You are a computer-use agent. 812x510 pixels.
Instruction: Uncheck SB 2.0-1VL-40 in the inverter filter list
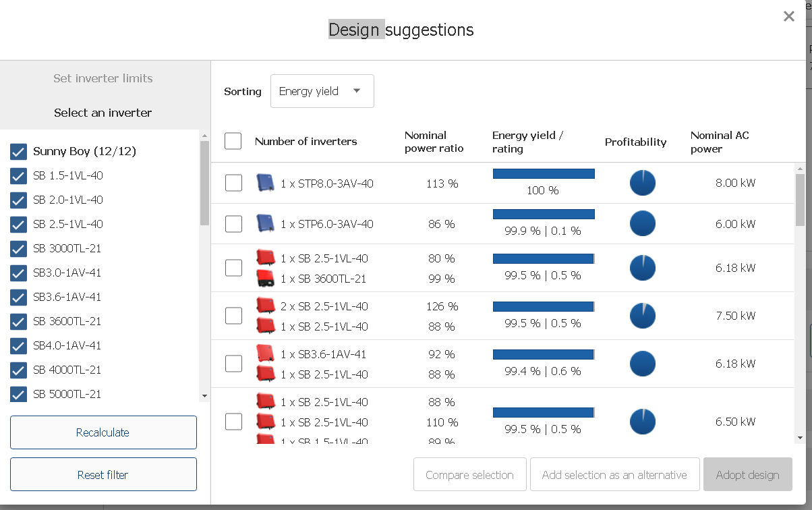[x=18, y=200]
